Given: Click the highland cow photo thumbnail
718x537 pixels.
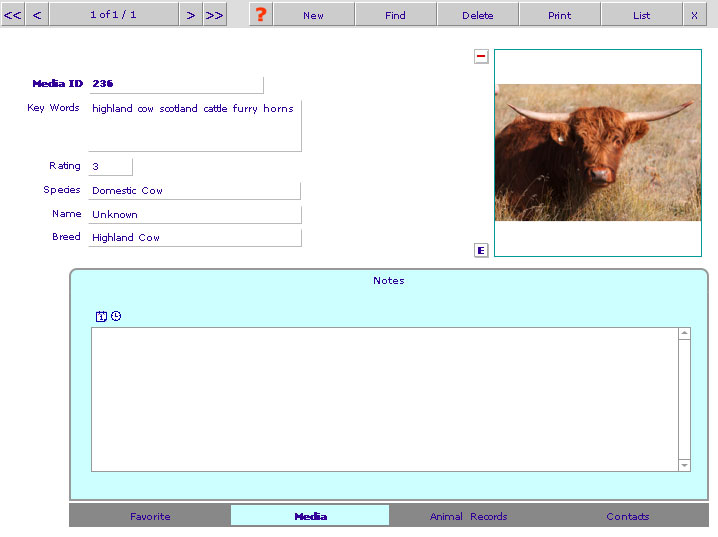Looking at the screenshot, I should (x=598, y=152).
